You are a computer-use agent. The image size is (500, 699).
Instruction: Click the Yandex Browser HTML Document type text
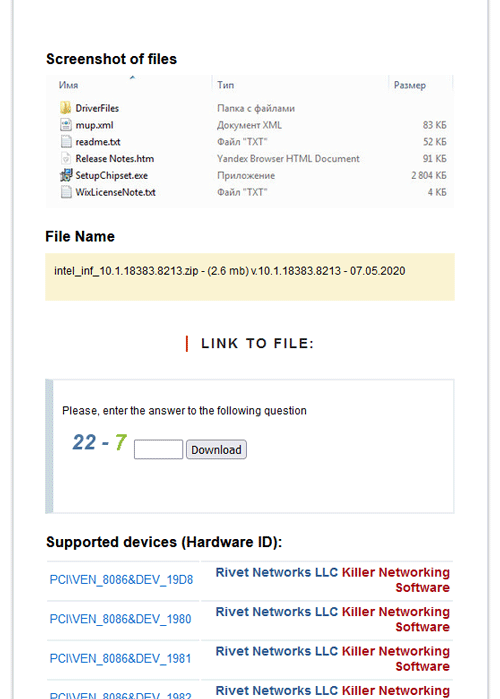pyautogui.click(x=288, y=159)
